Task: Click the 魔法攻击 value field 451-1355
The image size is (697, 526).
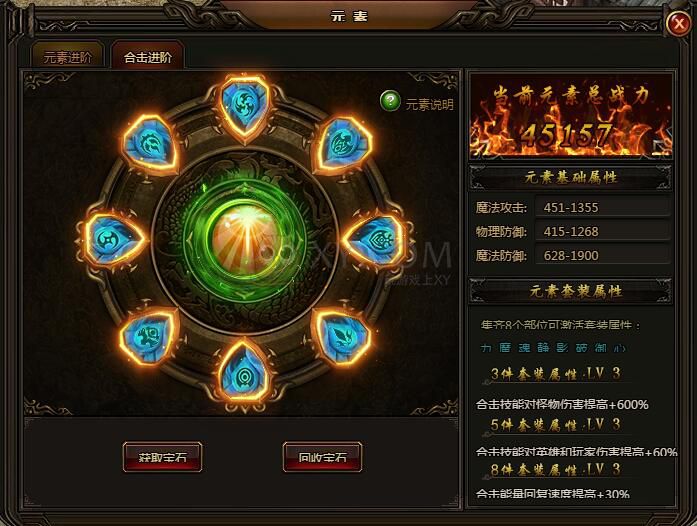Action: 603,207
